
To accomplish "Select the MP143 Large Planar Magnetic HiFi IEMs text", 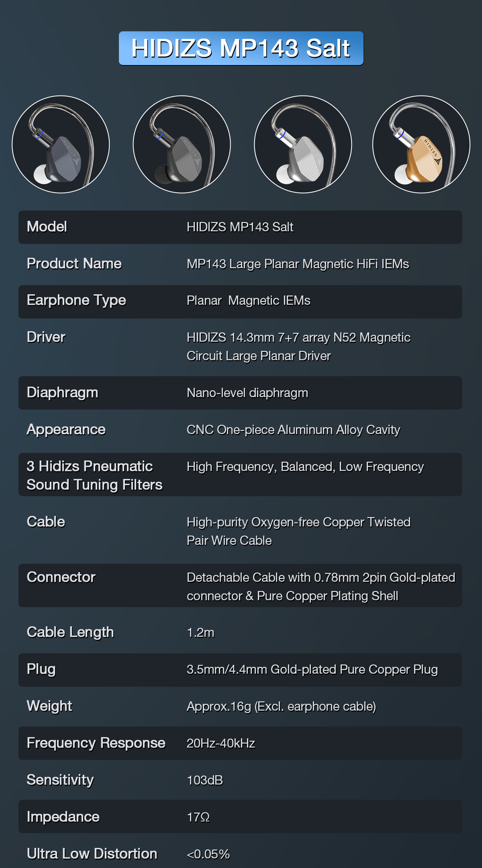I will (298, 264).
